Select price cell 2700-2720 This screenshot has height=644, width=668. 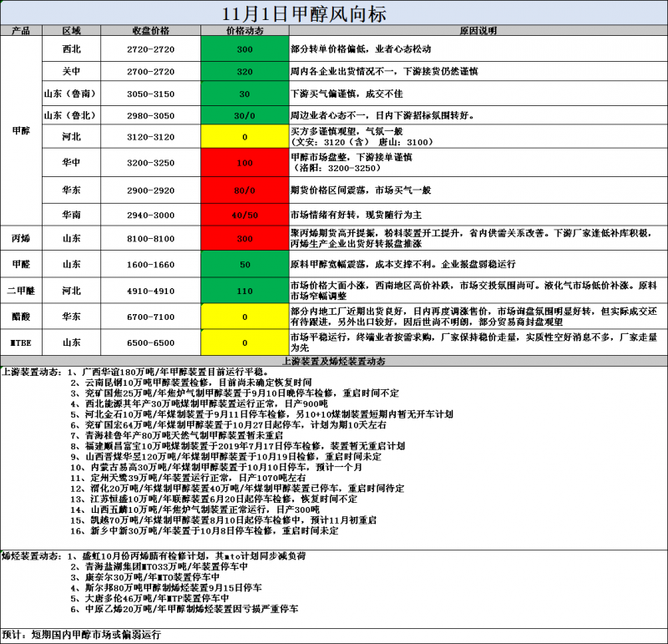pyautogui.click(x=151, y=71)
